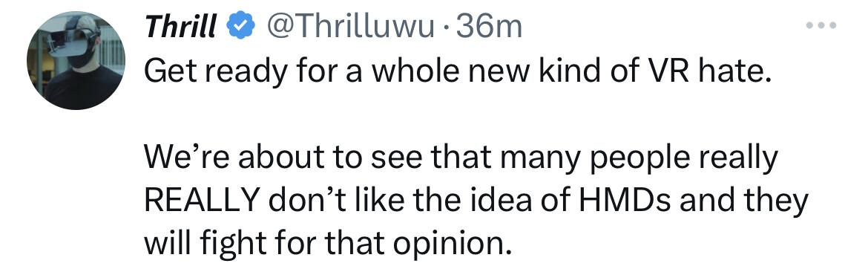
Task: Click the blue verified checkmark badge
Action: point(242,26)
